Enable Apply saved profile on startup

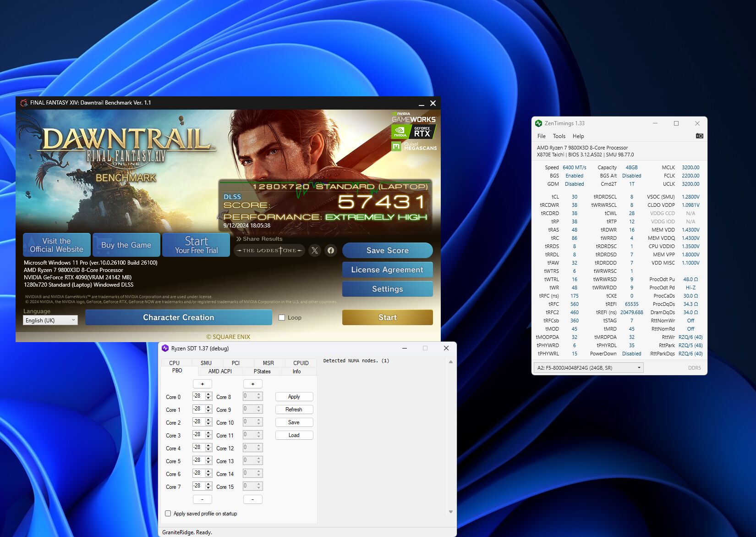(168, 514)
